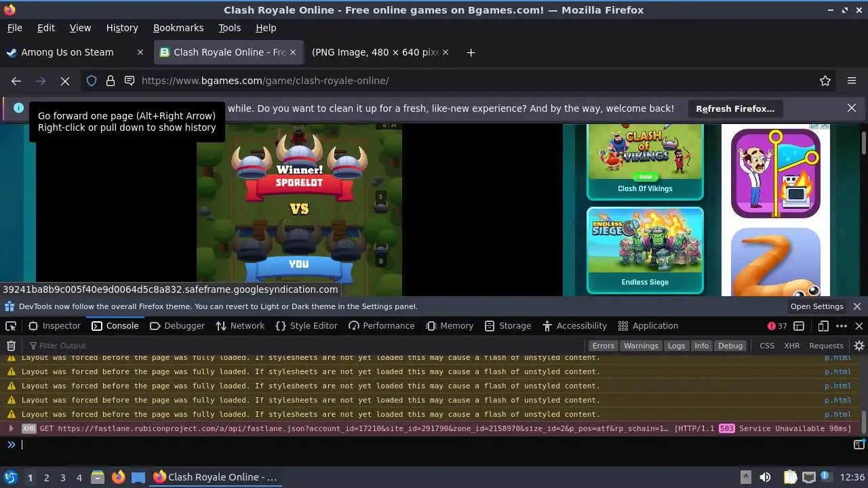The height and width of the screenshot is (488, 868).
Task: Switch to multi-line editor mode
Action: coord(859,445)
